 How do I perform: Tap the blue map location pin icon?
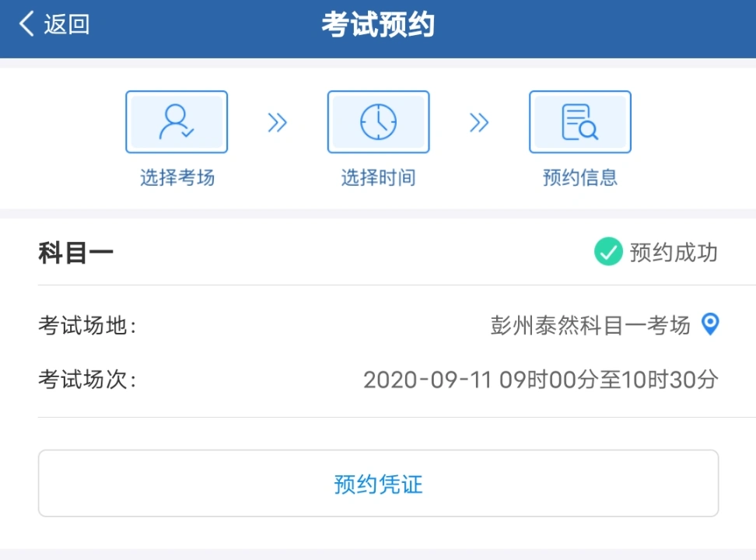point(710,324)
